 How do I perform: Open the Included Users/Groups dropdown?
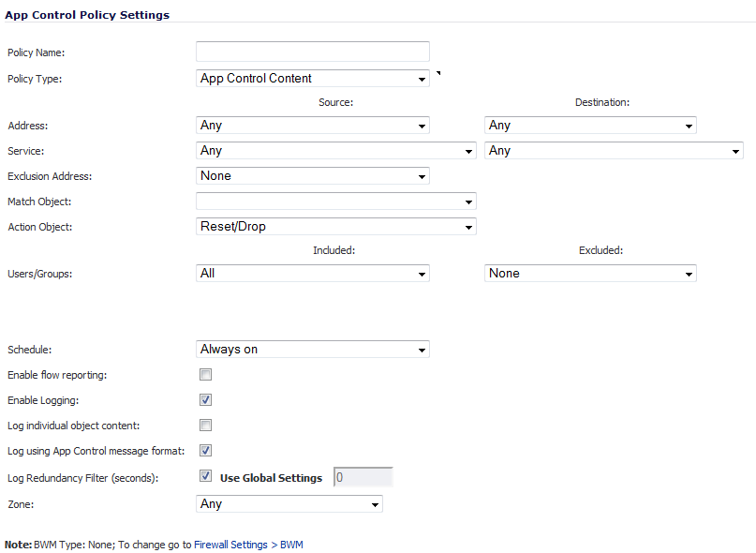pyautogui.click(x=313, y=273)
